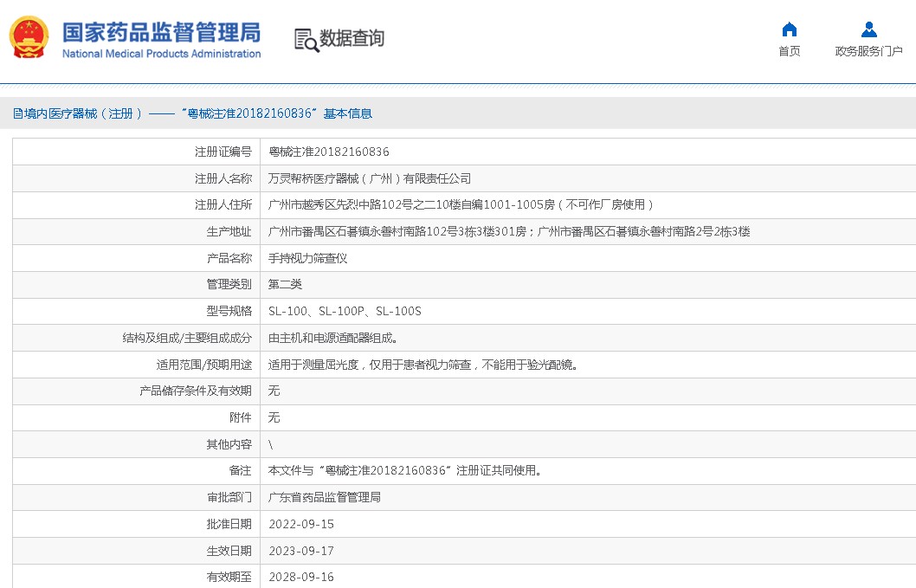916x588 pixels.
Task: Click registrant name 万灵帮桥医疗器械（广州）有限责任公司
Action: click(x=369, y=179)
